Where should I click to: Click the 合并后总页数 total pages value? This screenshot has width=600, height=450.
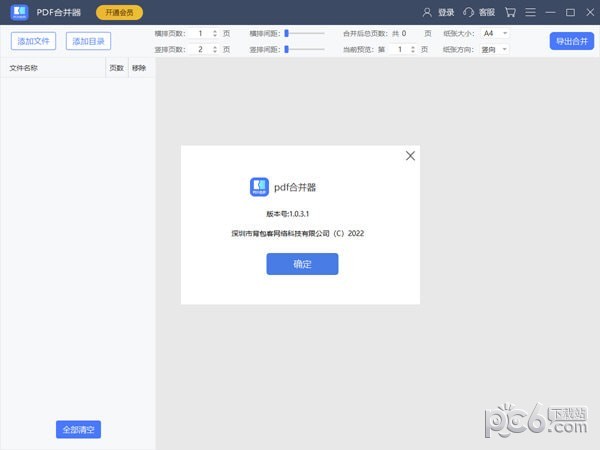404,34
